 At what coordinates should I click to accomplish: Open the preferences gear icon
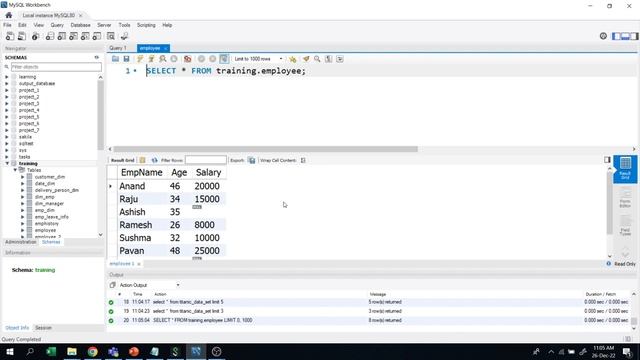[x=603, y=36]
